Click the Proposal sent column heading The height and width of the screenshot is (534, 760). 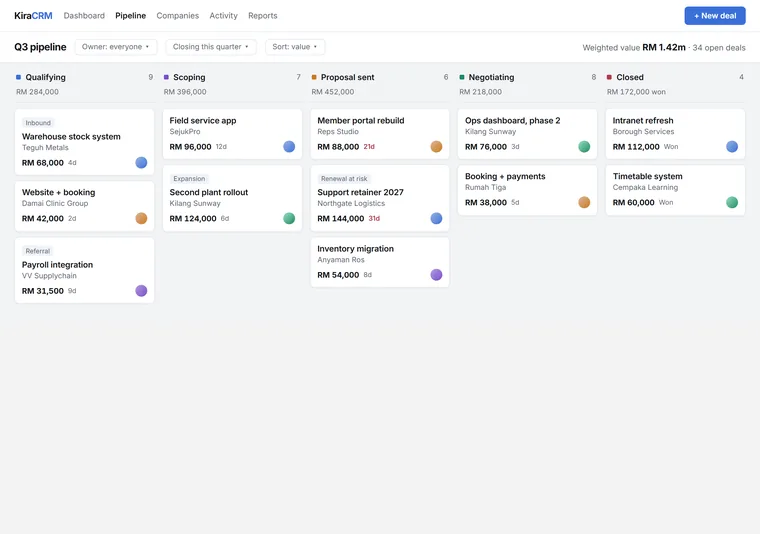tap(348, 77)
